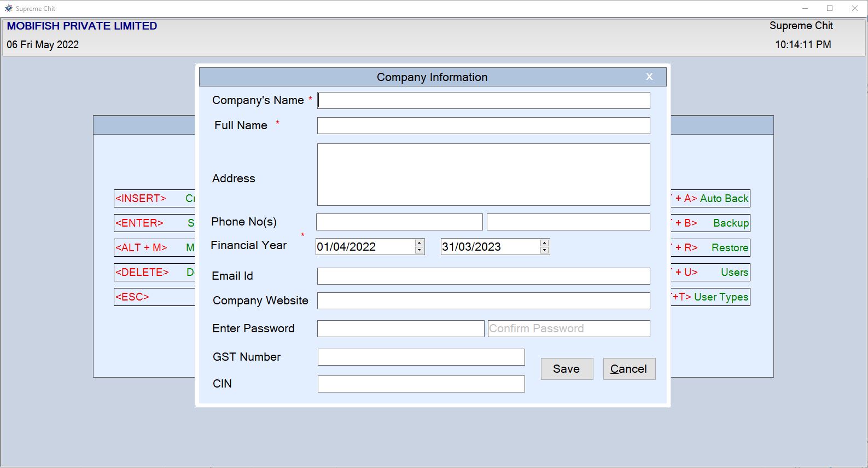Click inside the Full Name field
The image size is (868, 468).
click(483, 125)
